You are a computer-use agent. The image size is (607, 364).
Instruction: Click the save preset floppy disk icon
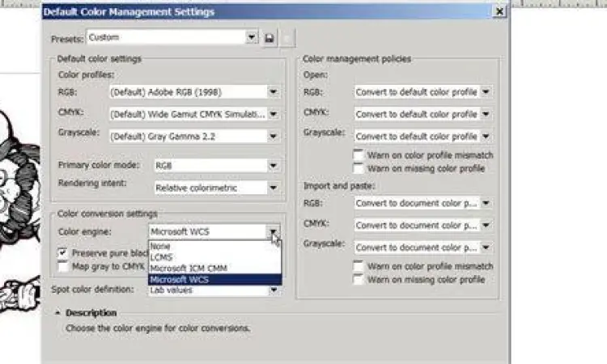tap(270, 38)
